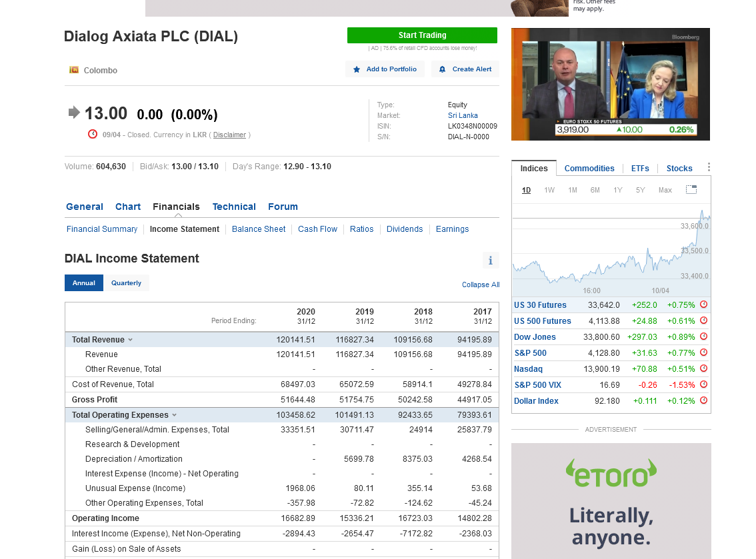Viewport: 756px width, 559px height.
Task: Go to Financial Summary sub-tab
Action: 102,229
